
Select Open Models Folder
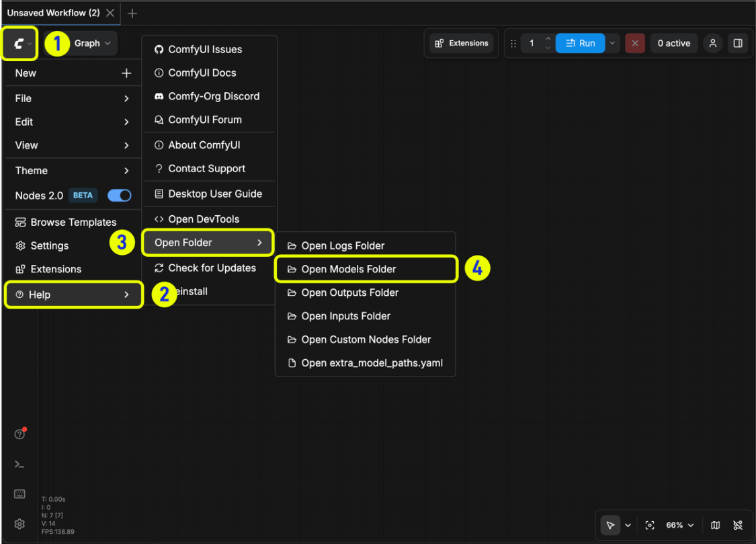366,269
